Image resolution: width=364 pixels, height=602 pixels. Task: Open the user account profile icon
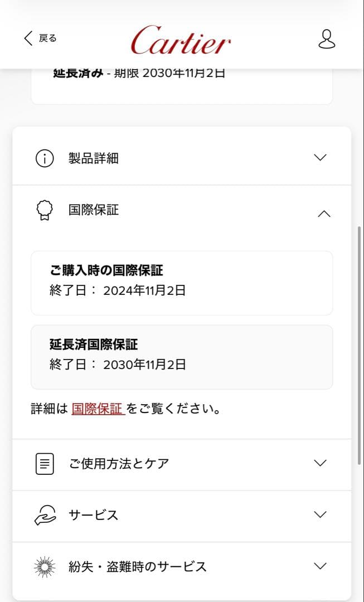pos(327,38)
